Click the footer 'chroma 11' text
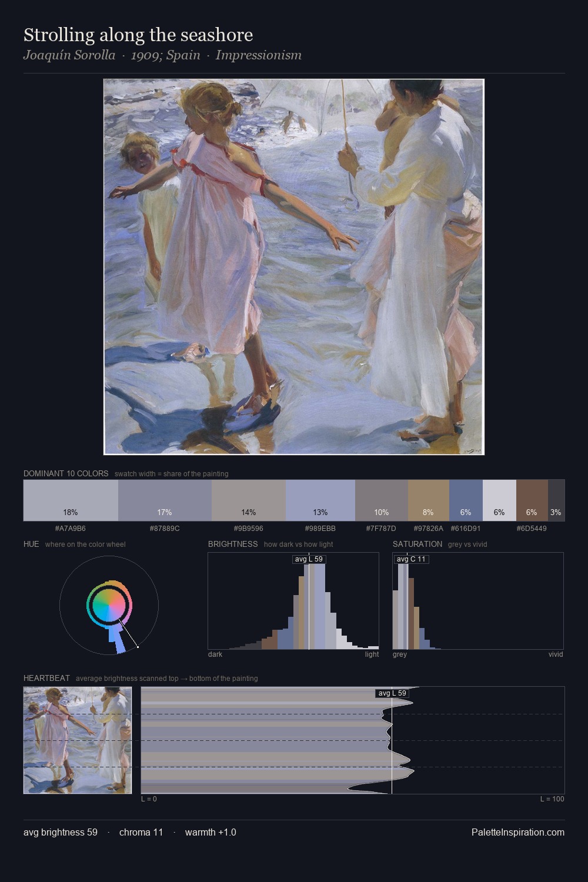Viewport: 588px width, 882px height. click(x=141, y=832)
